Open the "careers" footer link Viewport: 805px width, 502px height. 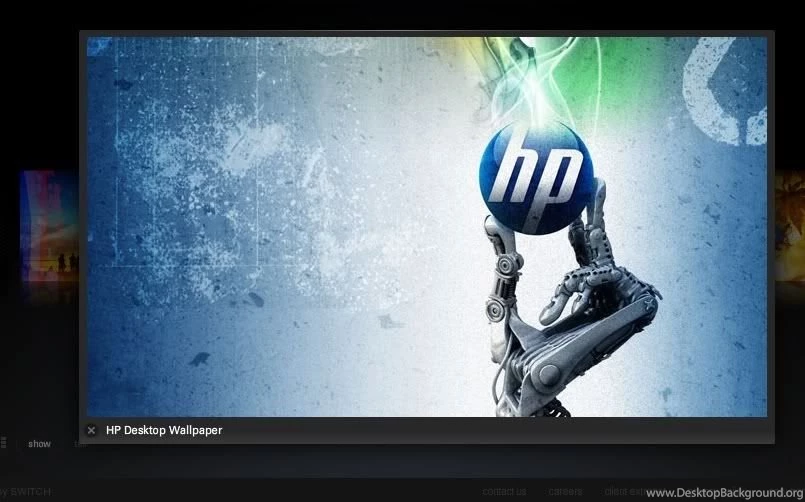click(x=565, y=492)
